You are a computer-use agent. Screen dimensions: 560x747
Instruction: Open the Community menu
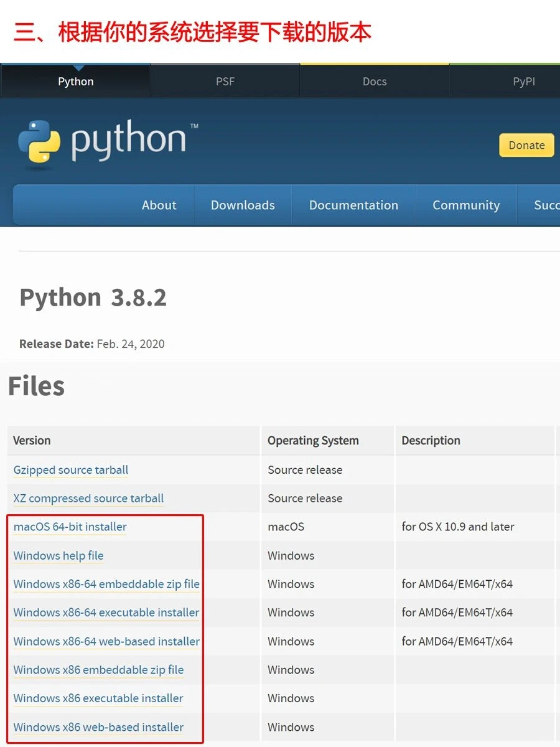465,205
